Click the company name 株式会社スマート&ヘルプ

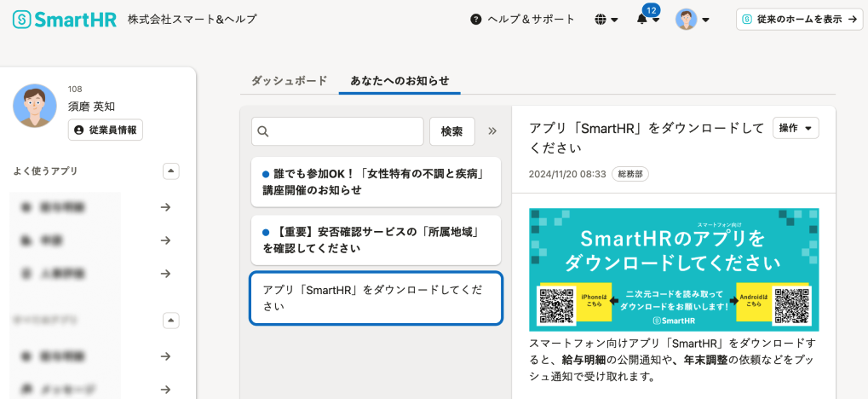pos(193,20)
